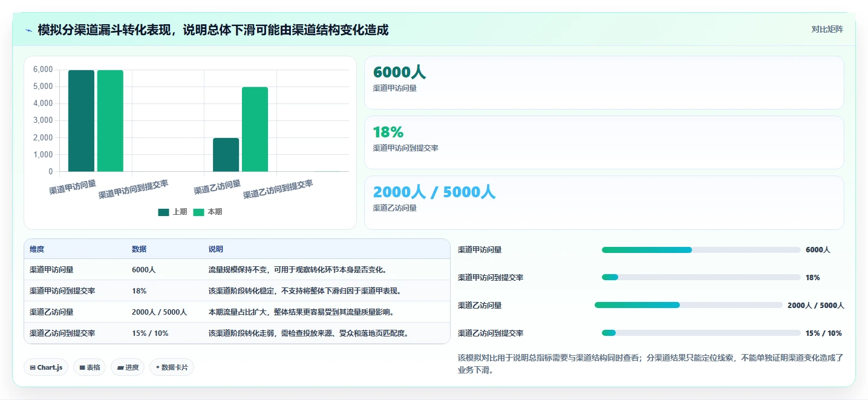Click the 渠道乙访问到提交率 progress bar

coord(701,333)
